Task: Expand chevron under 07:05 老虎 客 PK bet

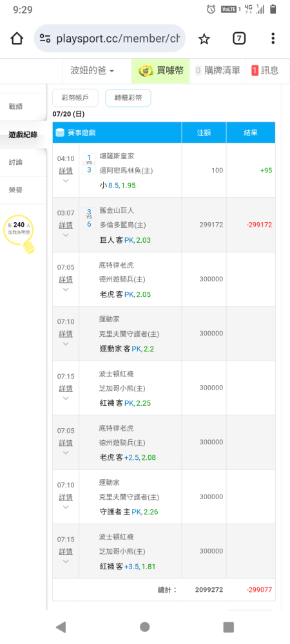Action: point(66,289)
